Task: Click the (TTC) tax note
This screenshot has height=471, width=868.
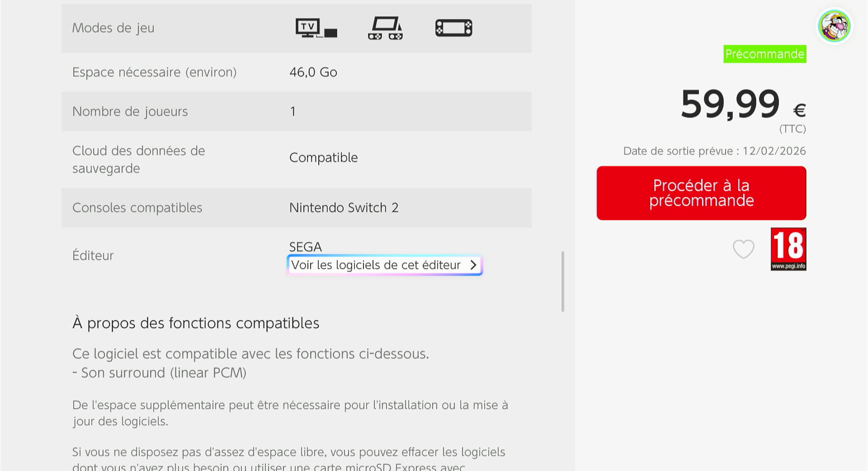Action: click(x=792, y=129)
